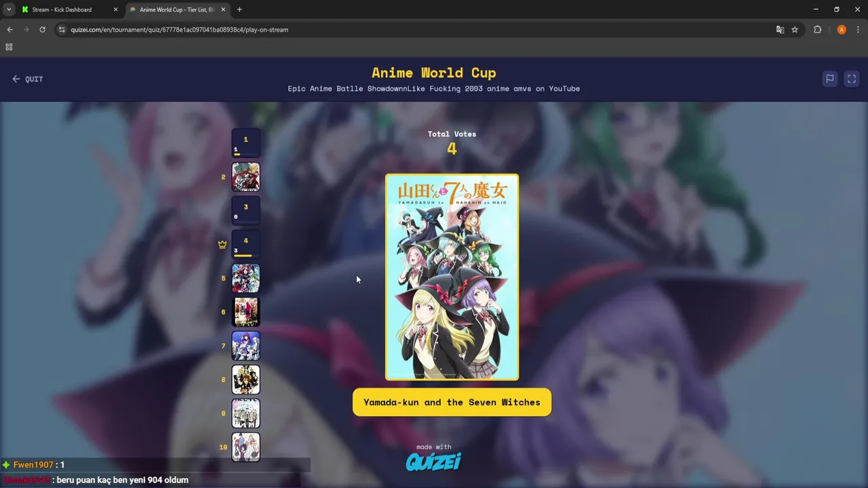Screen dimensions: 868x488
Task: Click the Kick favicon on first tab
Action: [25, 9]
